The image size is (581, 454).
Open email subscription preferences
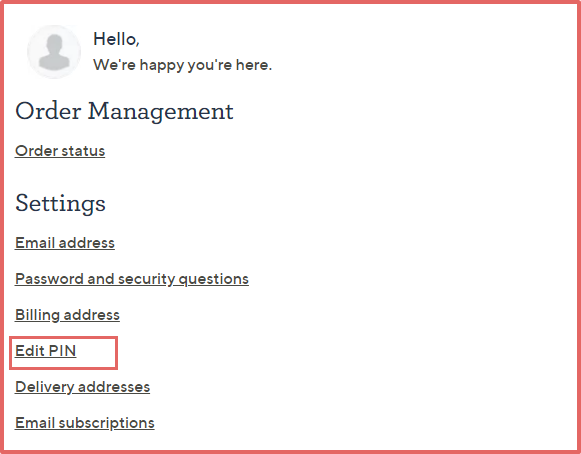(x=84, y=423)
